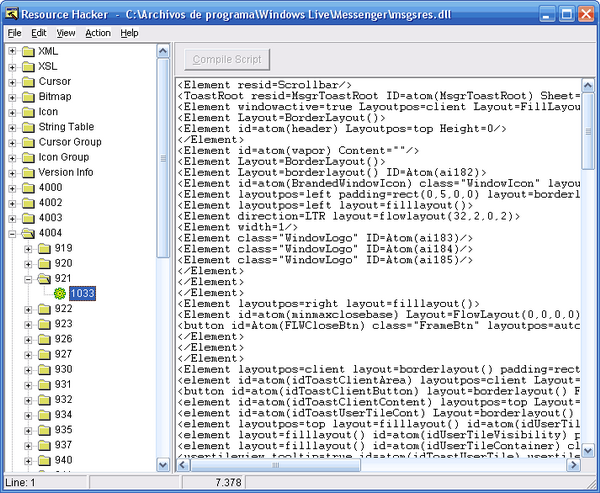The width and height of the screenshot is (600, 493).
Task: Expand the 4000 tree node
Action: tap(12, 188)
